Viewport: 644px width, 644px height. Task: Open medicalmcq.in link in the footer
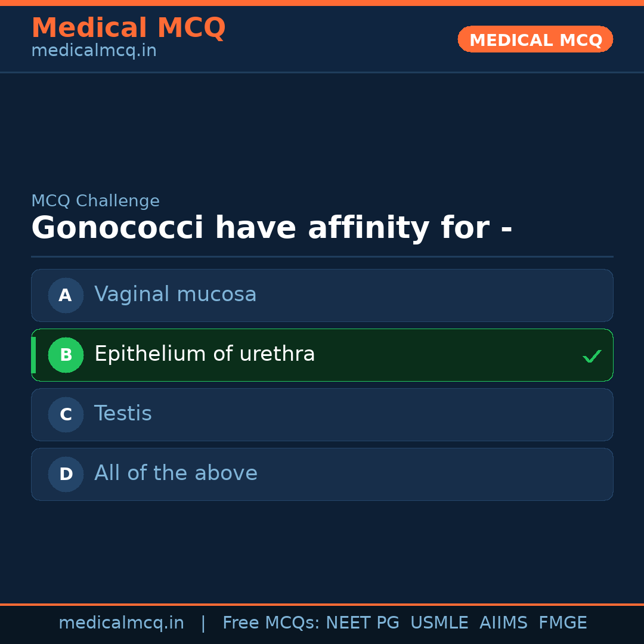pos(121,623)
